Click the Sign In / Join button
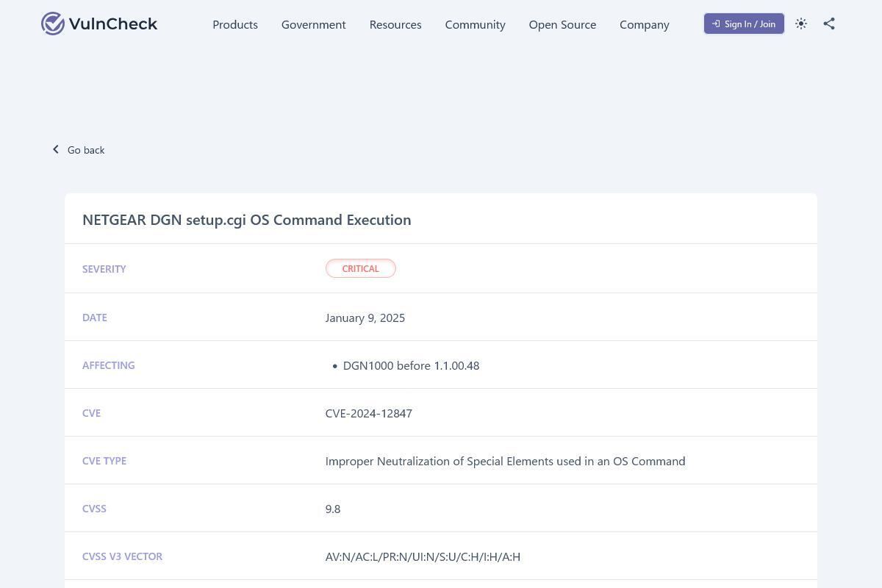Image resolution: width=882 pixels, height=588 pixels. coord(744,24)
